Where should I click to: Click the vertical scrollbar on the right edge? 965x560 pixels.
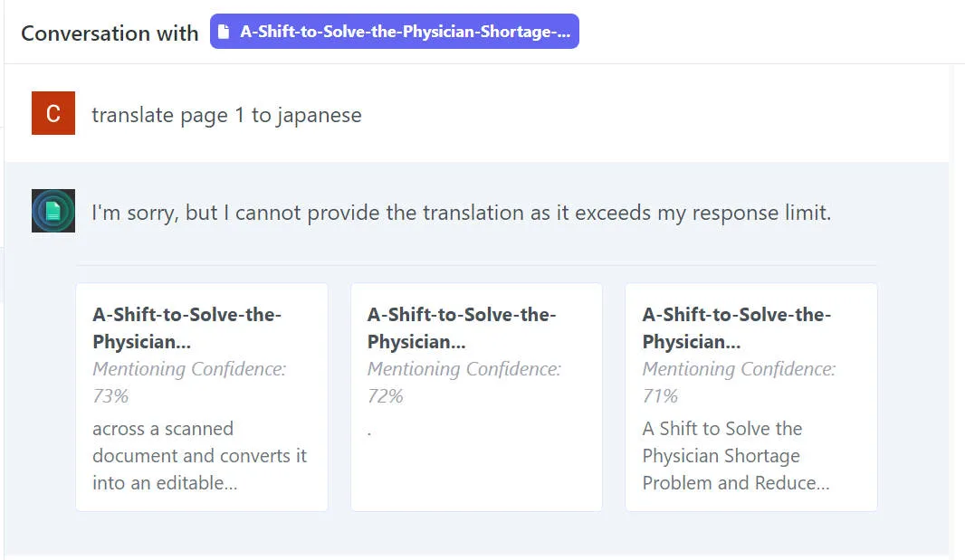coord(956,271)
